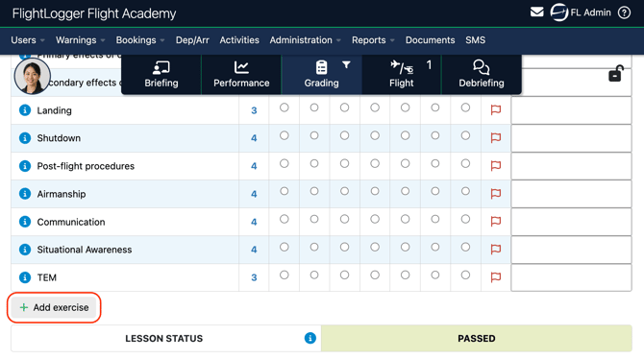Viewport: 644px width, 359px height.
Task: Click the FlightLogger Flight Academy title
Action: click(94, 13)
